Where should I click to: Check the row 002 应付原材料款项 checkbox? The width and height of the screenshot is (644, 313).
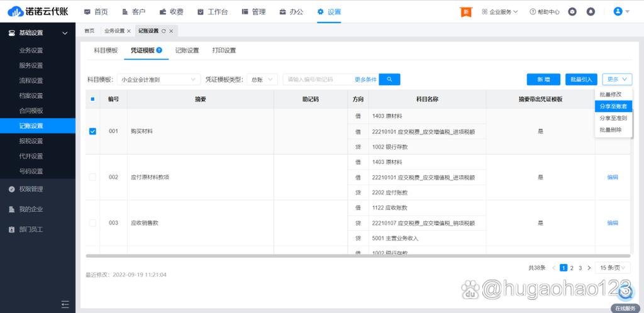(x=92, y=177)
